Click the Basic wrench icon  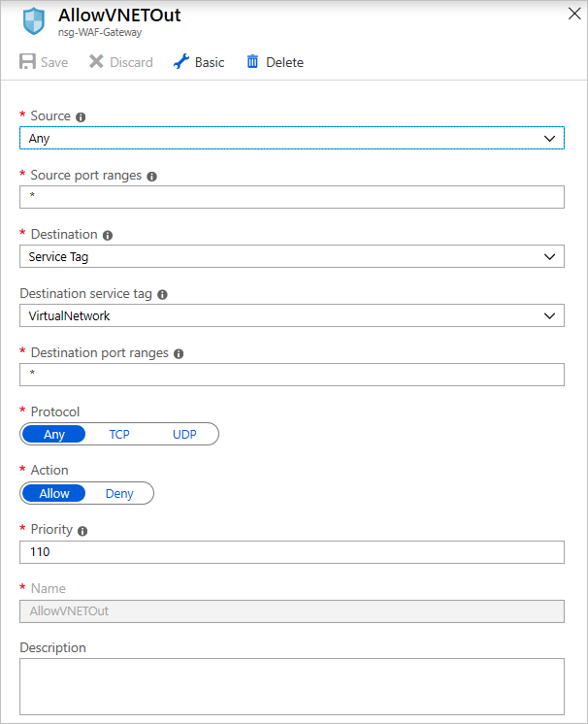pyautogui.click(x=181, y=62)
